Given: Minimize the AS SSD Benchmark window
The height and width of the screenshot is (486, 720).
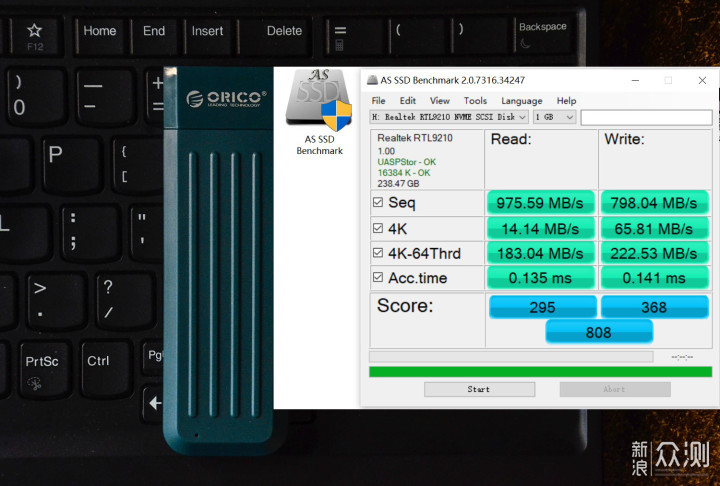Looking at the screenshot, I should click(x=636, y=80).
